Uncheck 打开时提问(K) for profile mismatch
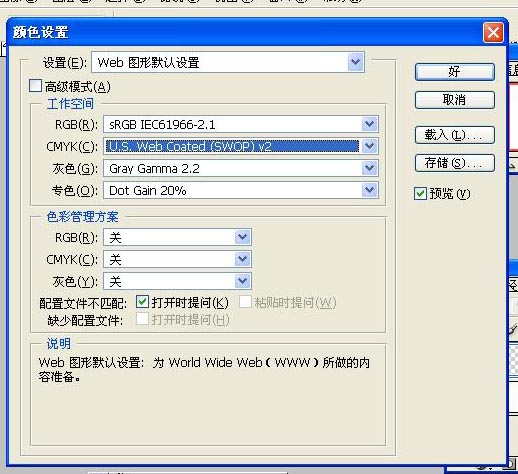The image size is (518, 474). pos(142,302)
